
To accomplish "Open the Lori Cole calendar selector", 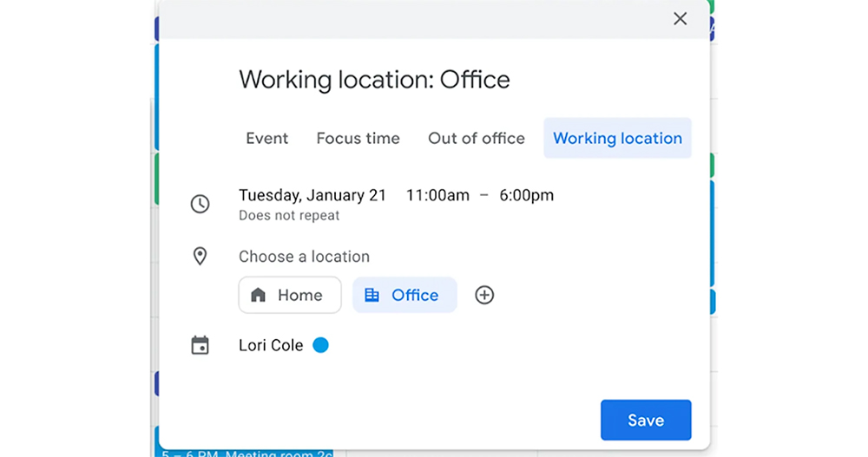I will 271,345.
